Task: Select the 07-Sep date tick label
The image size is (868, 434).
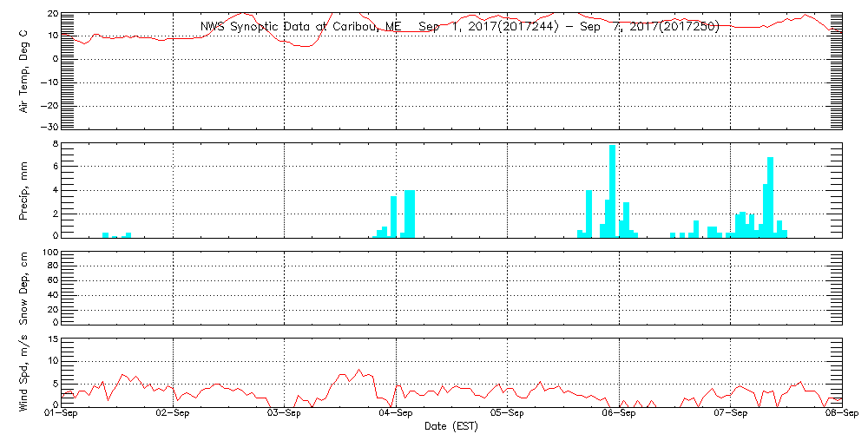Action: pyautogui.click(x=730, y=415)
